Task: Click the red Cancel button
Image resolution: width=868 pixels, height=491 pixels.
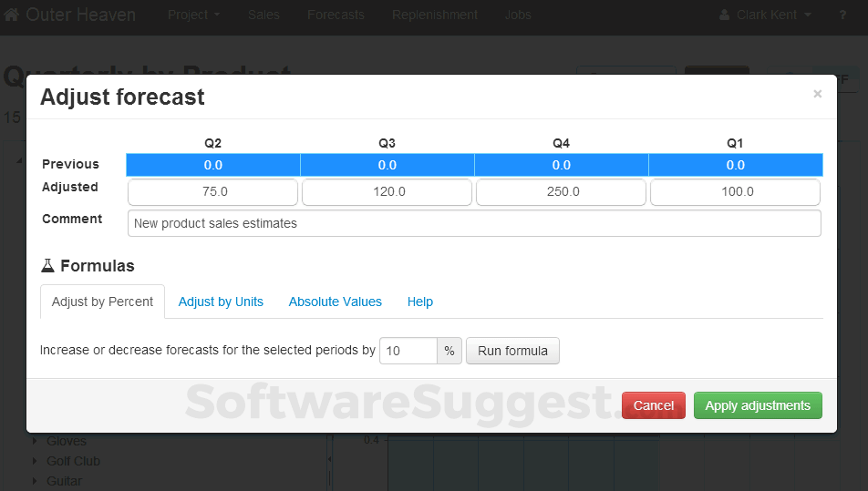Action: tap(653, 405)
